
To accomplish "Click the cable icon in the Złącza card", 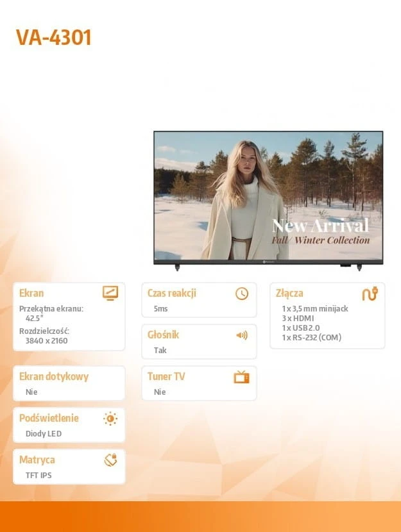I will pyautogui.click(x=370, y=294).
